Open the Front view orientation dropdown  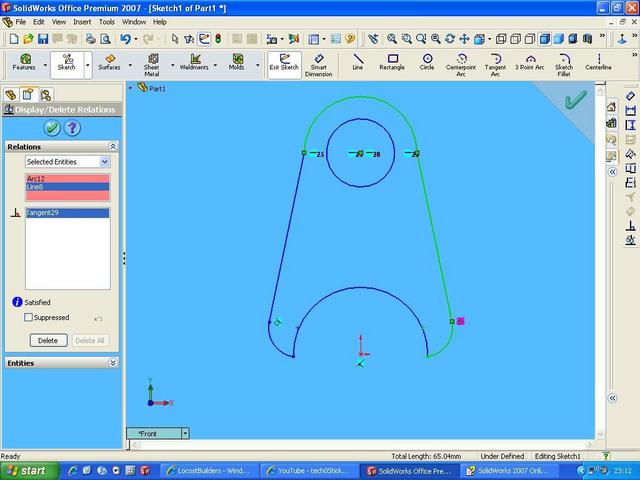(185, 433)
